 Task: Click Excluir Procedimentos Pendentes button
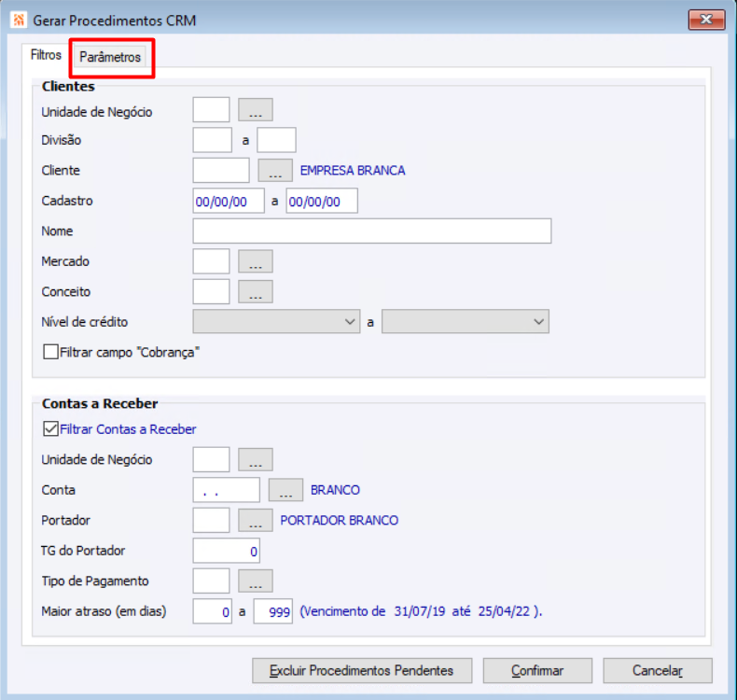362,670
